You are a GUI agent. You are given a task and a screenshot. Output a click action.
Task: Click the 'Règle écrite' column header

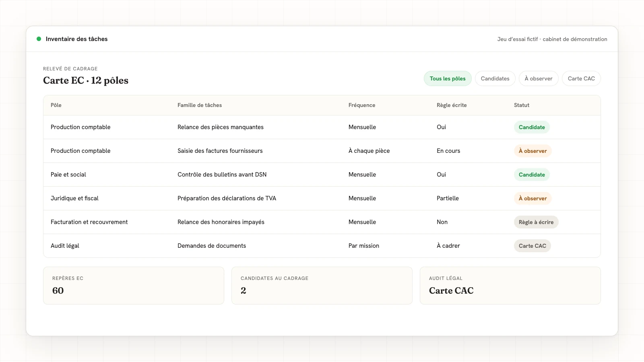tap(452, 105)
